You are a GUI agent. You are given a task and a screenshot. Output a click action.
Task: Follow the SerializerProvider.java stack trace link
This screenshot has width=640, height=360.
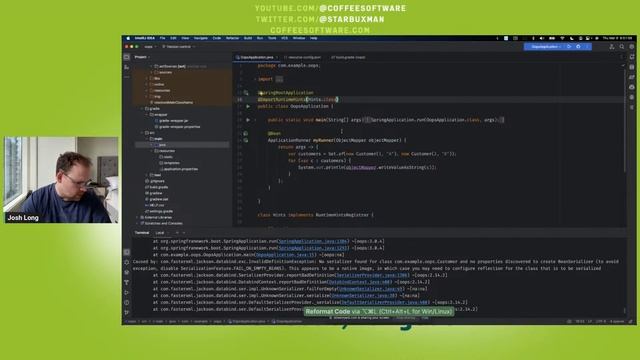click(372, 275)
